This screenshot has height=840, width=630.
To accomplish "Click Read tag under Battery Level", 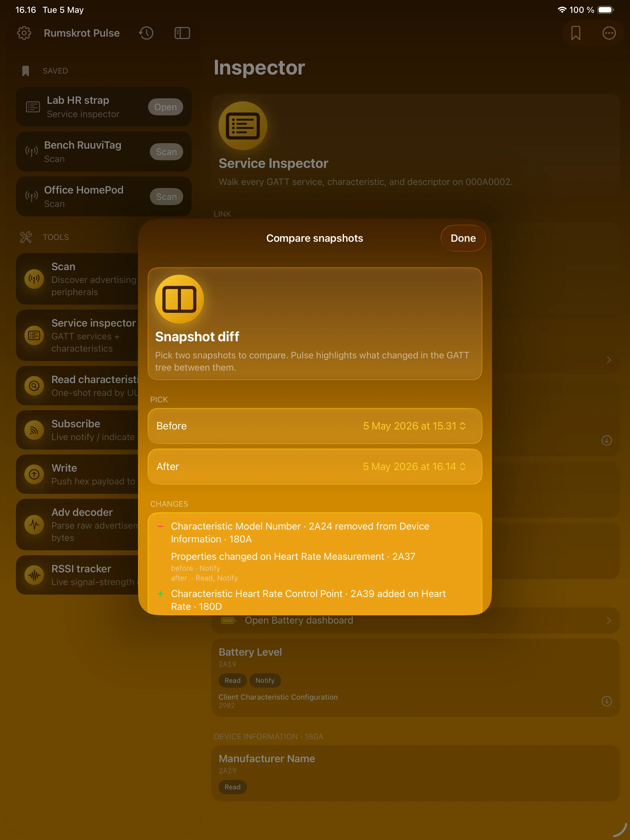I will pos(232,680).
